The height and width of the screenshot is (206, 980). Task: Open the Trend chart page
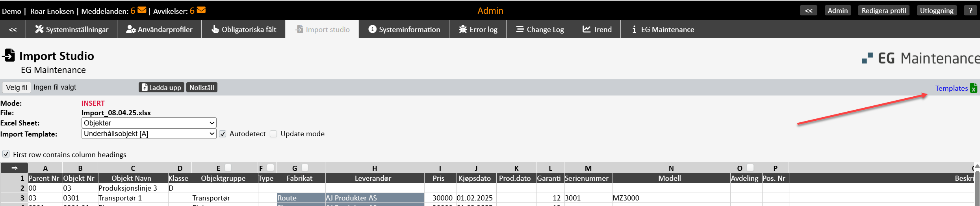597,29
